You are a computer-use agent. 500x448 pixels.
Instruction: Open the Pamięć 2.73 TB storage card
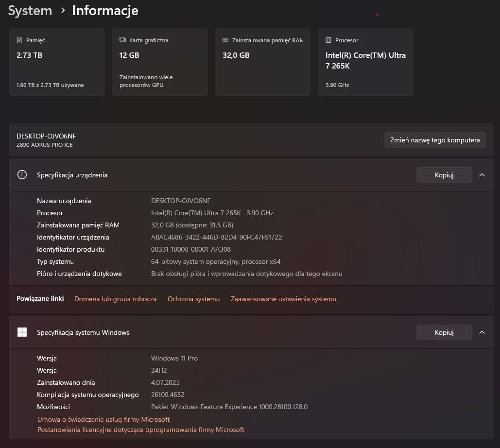pyautogui.click(x=57, y=62)
